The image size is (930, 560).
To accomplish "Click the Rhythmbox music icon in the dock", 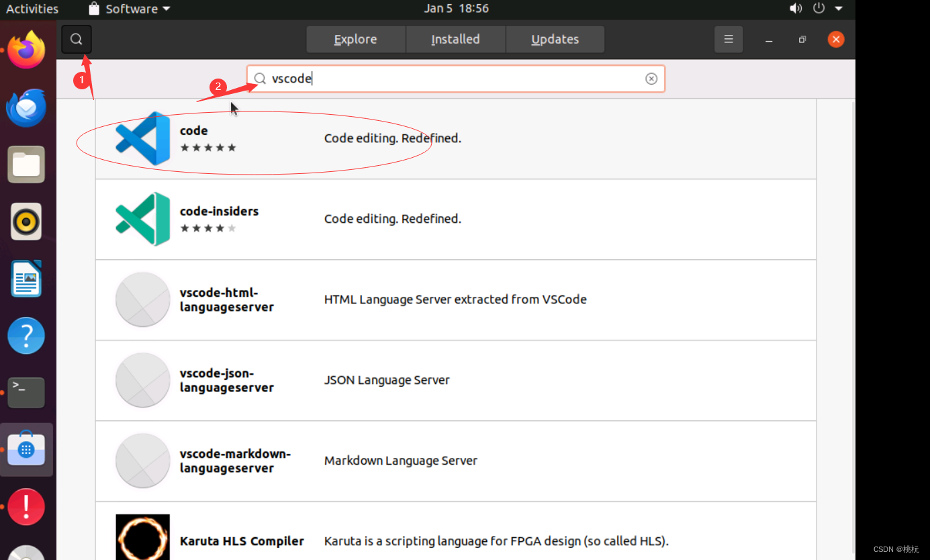I will click(26, 221).
